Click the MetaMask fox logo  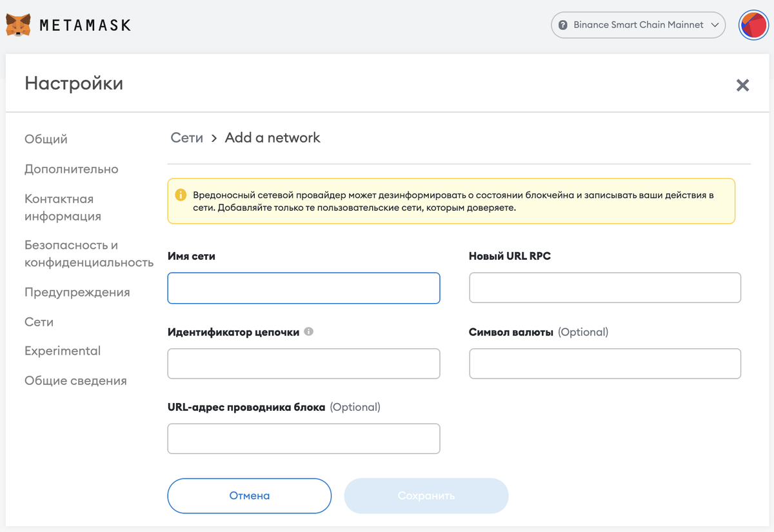tap(18, 25)
